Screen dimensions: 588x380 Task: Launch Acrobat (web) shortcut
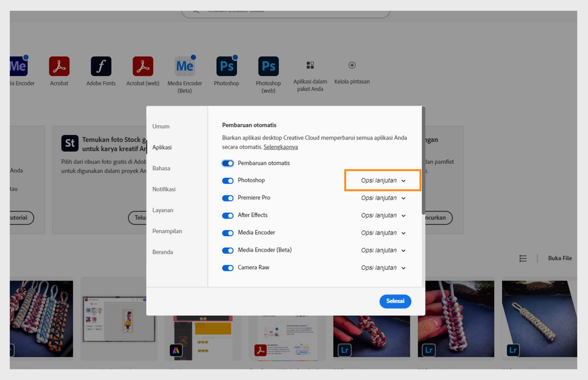[143, 66]
